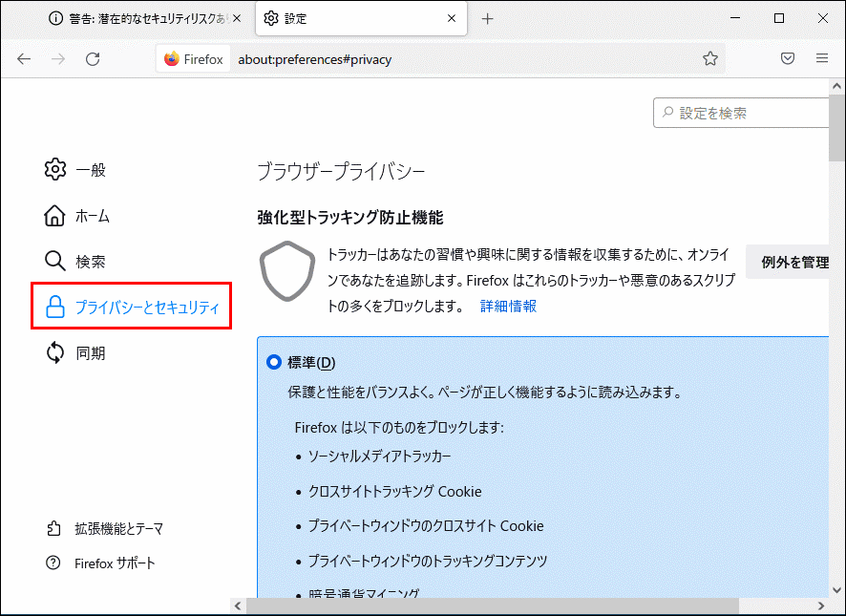The width and height of the screenshot is (846, 616).
Task: Click 例外を管理 button
Action: [788, 262]
